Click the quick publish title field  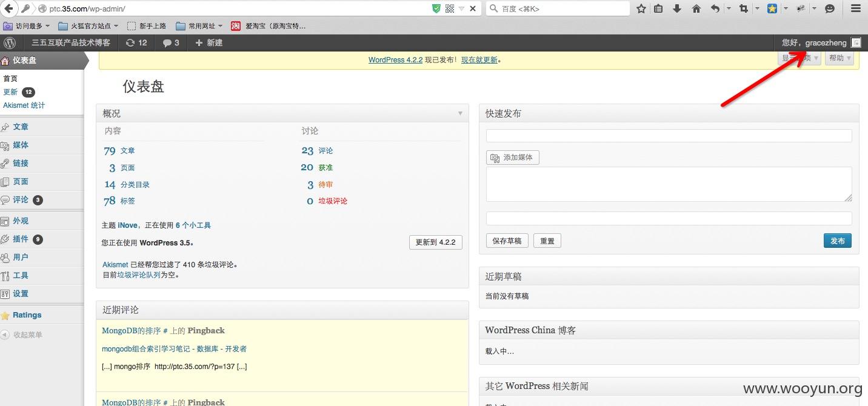[669, 136]
